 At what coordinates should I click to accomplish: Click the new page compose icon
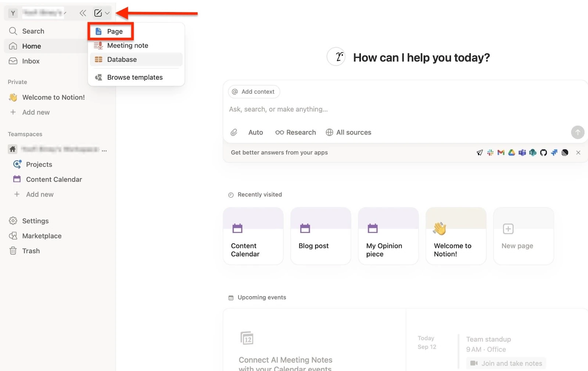tap(98, 13)
